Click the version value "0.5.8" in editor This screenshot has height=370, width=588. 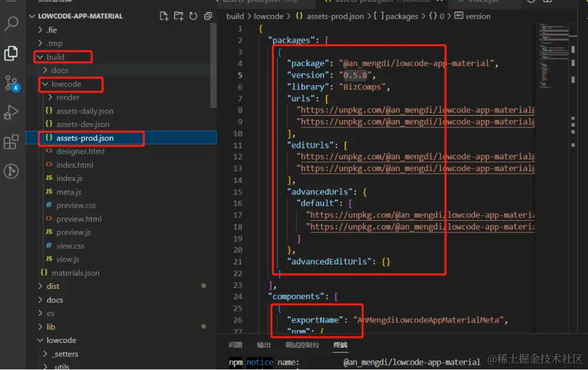(x=355, y=75)
